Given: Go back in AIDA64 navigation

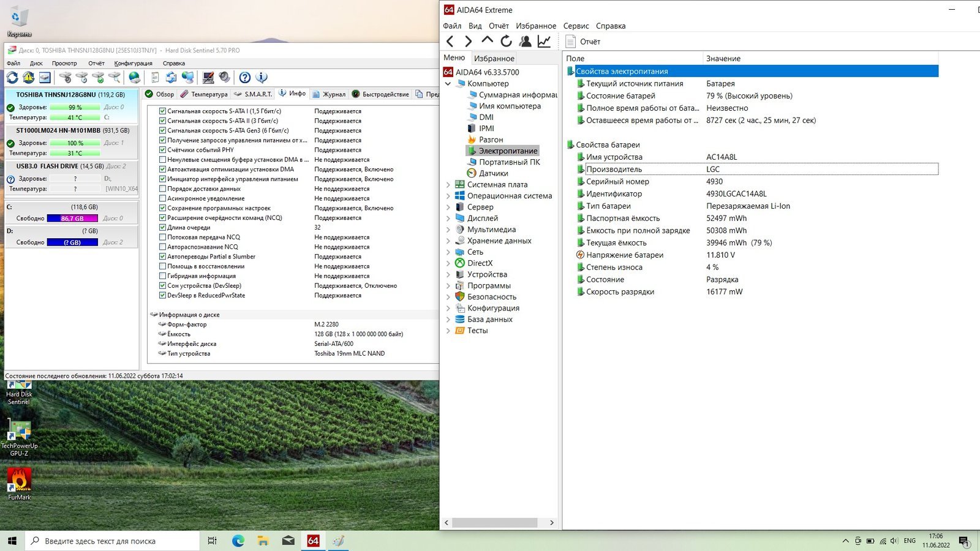Looking at the screenshot, I should point(450,42).
